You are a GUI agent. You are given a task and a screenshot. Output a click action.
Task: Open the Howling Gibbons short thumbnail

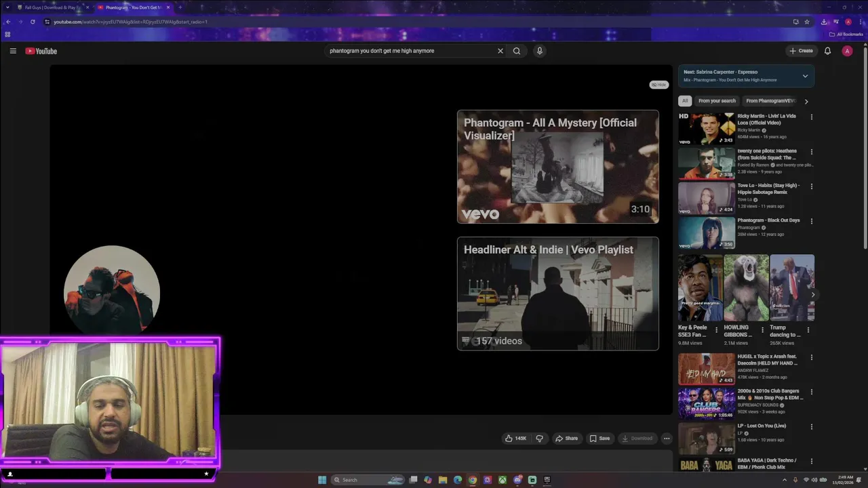[746, 288]
